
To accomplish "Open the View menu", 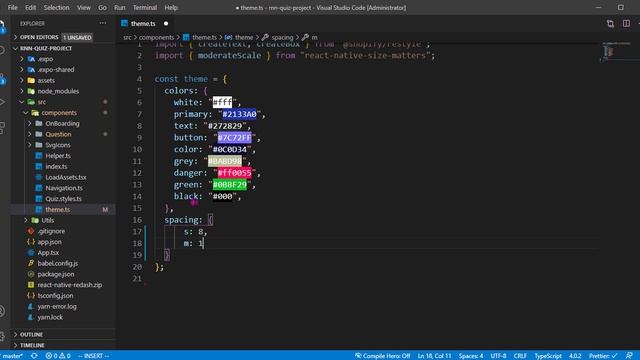I will click(x=84, y=7).
